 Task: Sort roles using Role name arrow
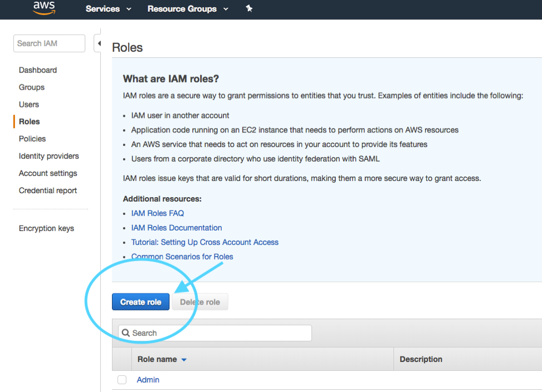pos(184,360)
